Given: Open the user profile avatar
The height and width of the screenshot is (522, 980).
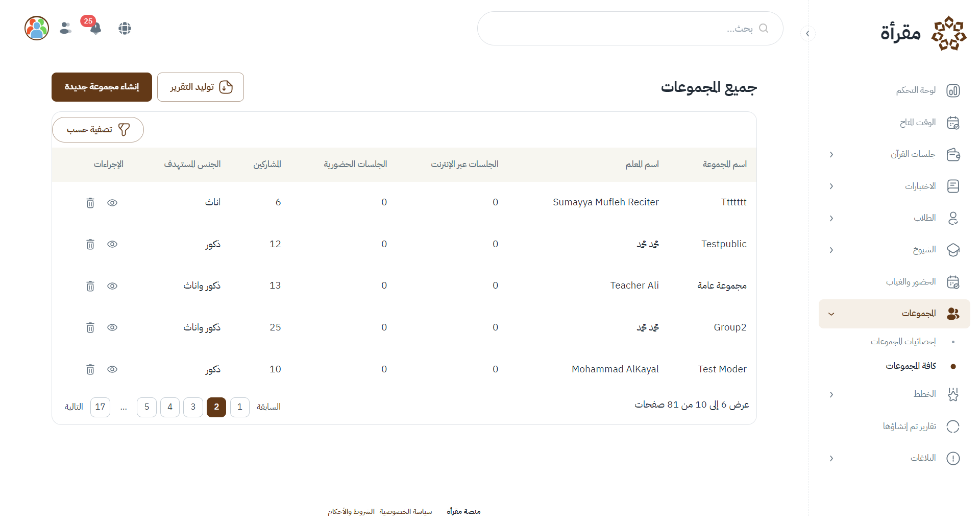Looking at the screenshot, I should point(37,28).
